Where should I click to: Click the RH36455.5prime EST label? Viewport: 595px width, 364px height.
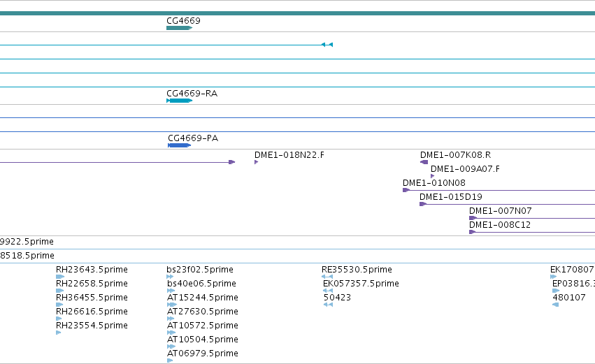(92, 298)
